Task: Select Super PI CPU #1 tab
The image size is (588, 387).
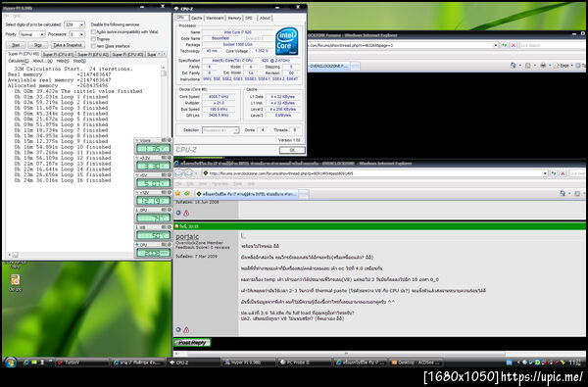Action: tap(58, 54)
